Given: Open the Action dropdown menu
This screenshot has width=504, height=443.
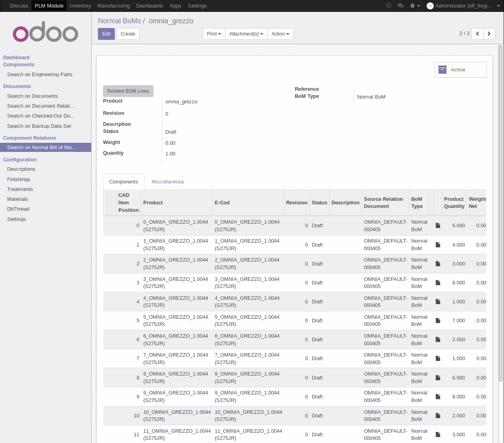Looking at the screenshot, I should click(280, 34).
